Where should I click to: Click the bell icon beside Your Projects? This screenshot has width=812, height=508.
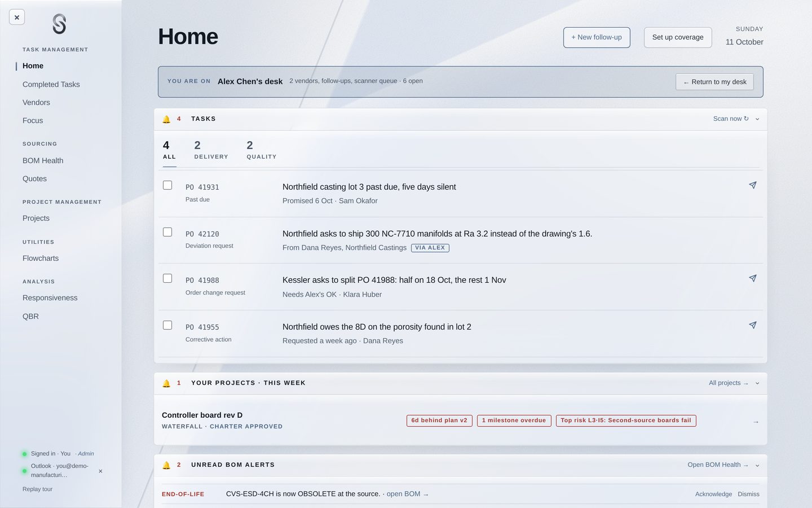pyautogui.click(x=166, y=383)
